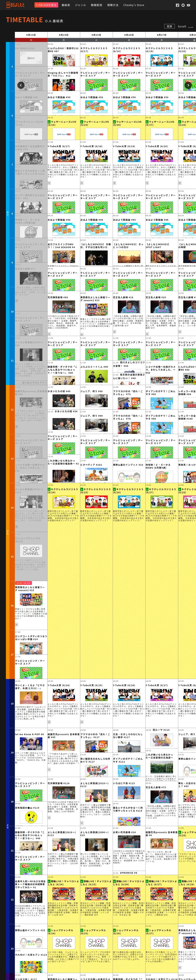Open お笑い花月劇場 #24 at 21:00 on Wednesday
The height and width of the screenshot is (980, 196).
click(129, 848)
